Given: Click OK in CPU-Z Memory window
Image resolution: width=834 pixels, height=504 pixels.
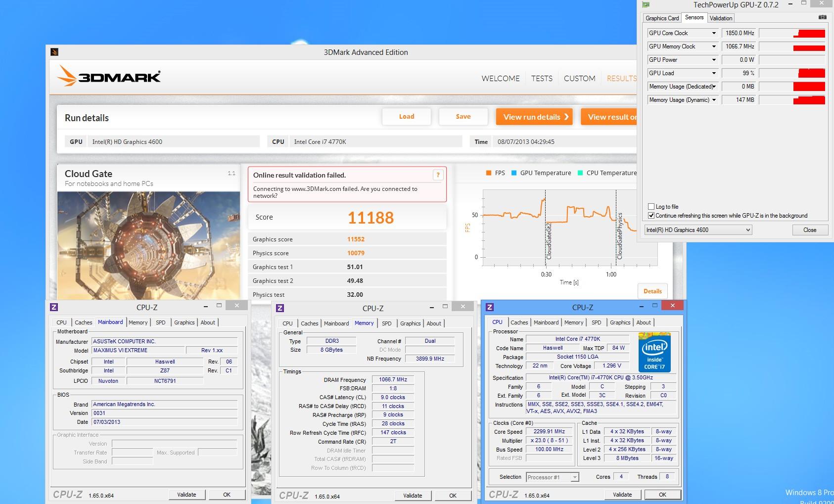Looking at the screenshot, I should (453, 496).
